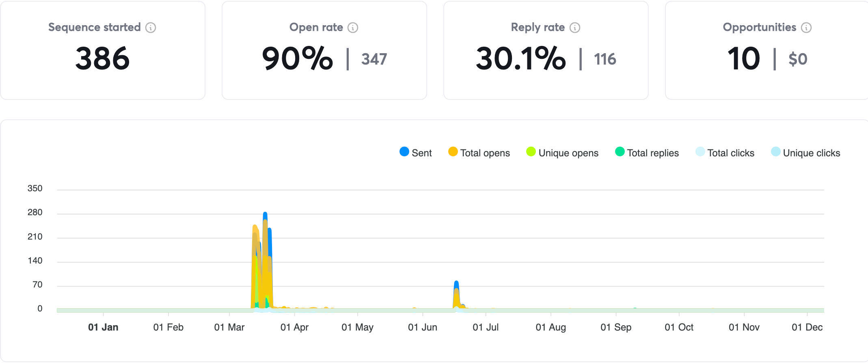Click the $0 opportunities value

pyautogui.click(x=797, y=59)
